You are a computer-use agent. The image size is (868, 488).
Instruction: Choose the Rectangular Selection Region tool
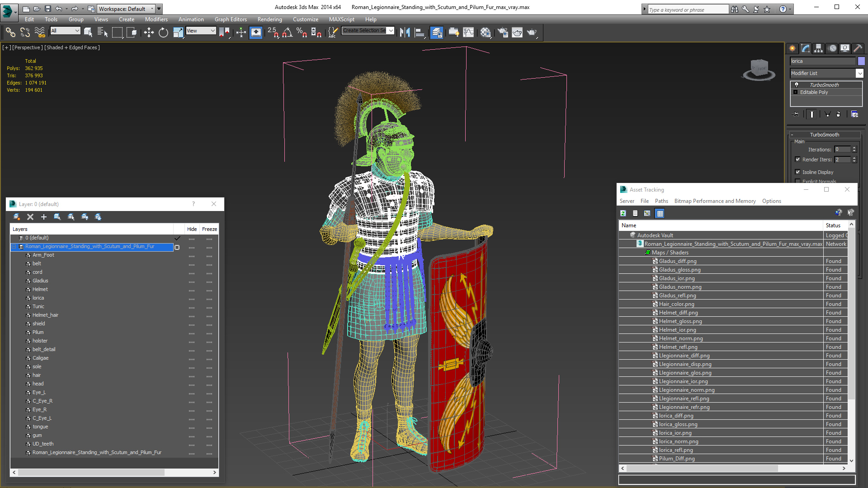(117, 32)
